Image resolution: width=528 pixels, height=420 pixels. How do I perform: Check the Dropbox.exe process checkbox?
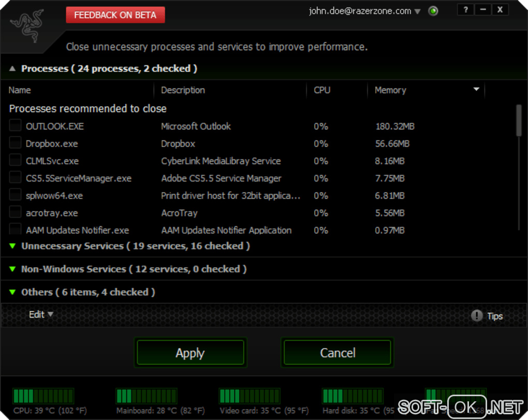15,142
